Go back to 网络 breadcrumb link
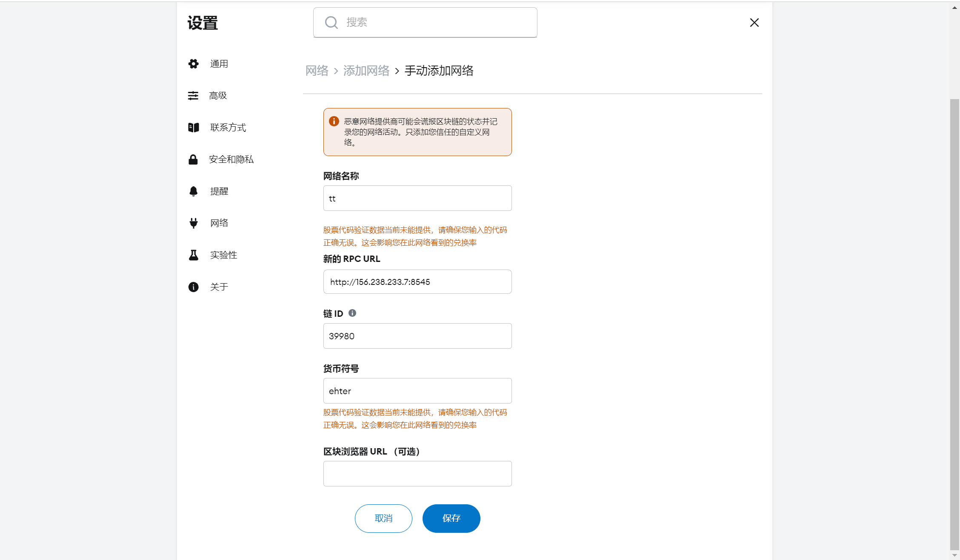The height and width of the screenshot is (560, 960). click(x=317, y=71)
